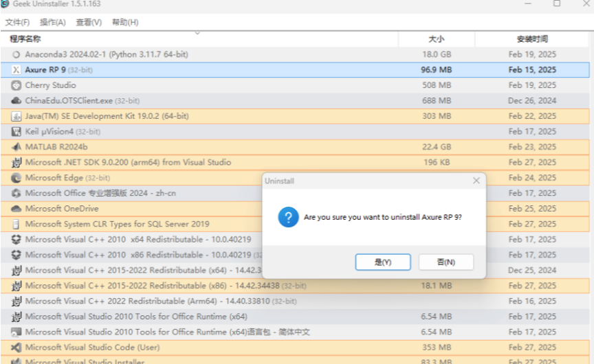This screenshot has width=594, height=364.
Task: Click the dialog question about Axure RP 9
Action: click(383, 217)
